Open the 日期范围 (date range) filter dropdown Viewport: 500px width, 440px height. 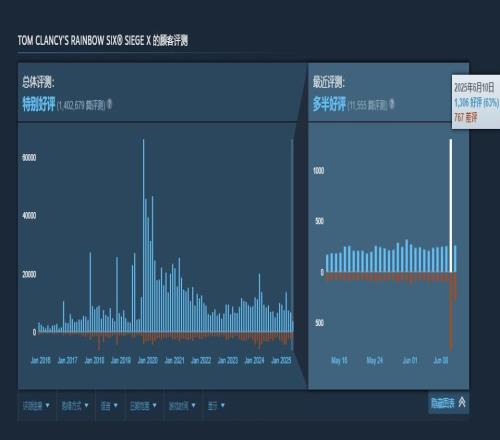[143, 406]
